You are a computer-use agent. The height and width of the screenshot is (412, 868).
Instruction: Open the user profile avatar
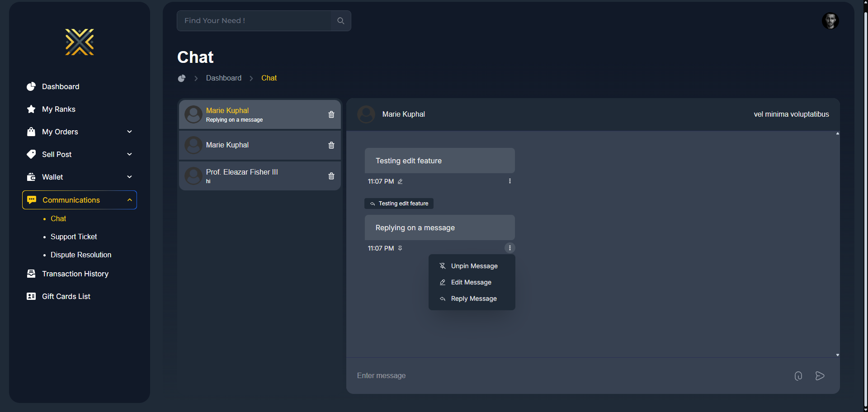(830, 21)
